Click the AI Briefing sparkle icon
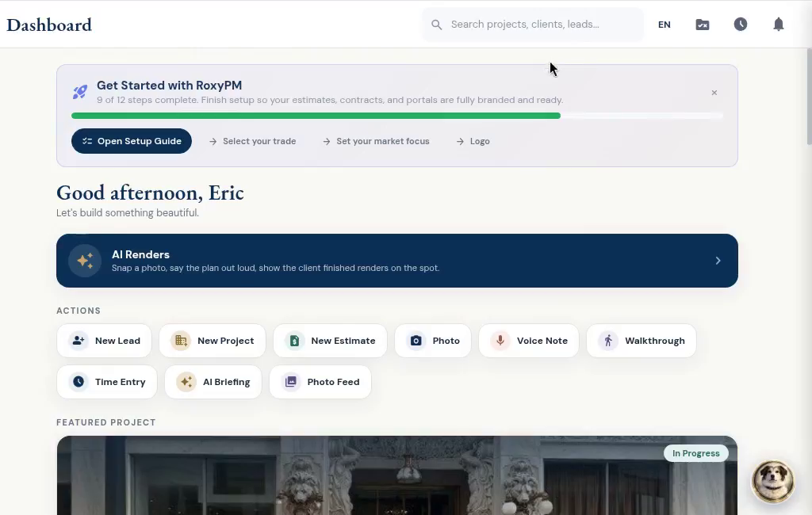 coord(186,382)
